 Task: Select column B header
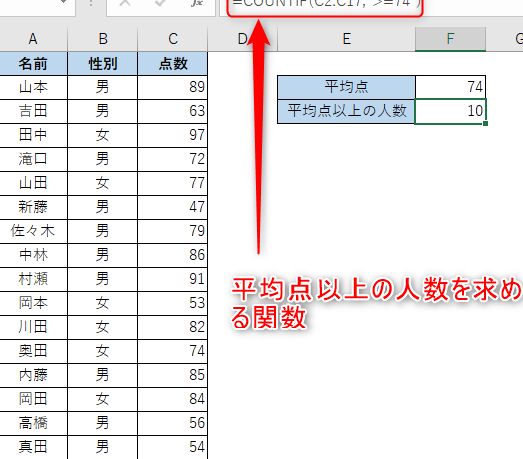(103, 39)
